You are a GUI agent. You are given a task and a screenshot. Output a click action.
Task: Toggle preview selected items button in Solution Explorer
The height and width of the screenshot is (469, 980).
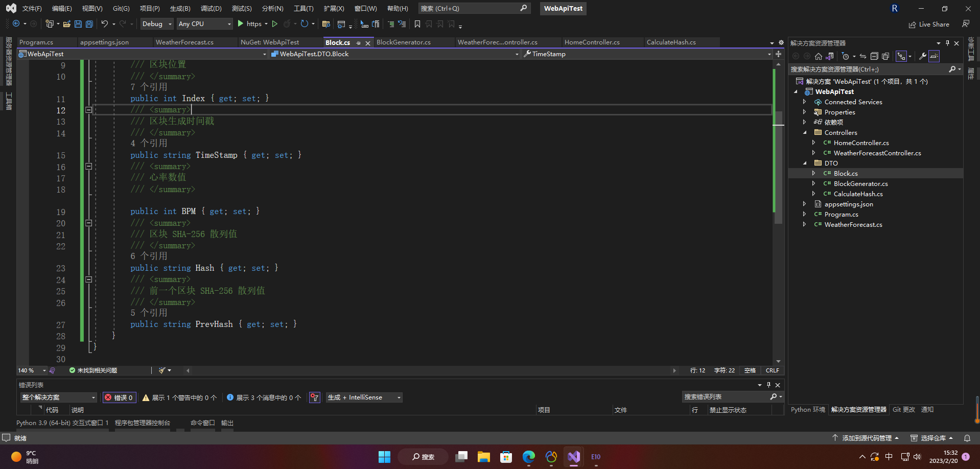[x=934, y=56]
